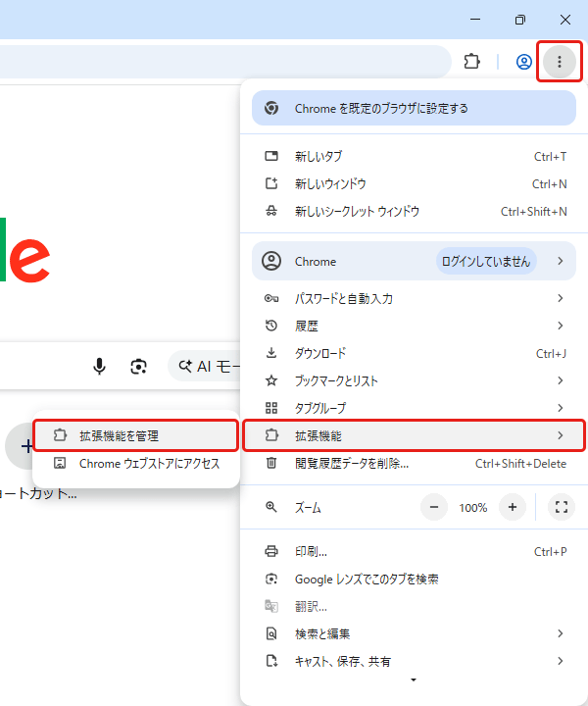Click the new tab icon beside 新しいタブ

(x=271, y=156)
